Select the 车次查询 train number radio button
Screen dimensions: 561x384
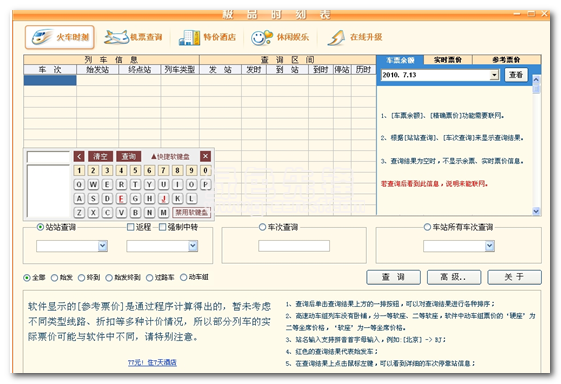click(x=262, y=227)
